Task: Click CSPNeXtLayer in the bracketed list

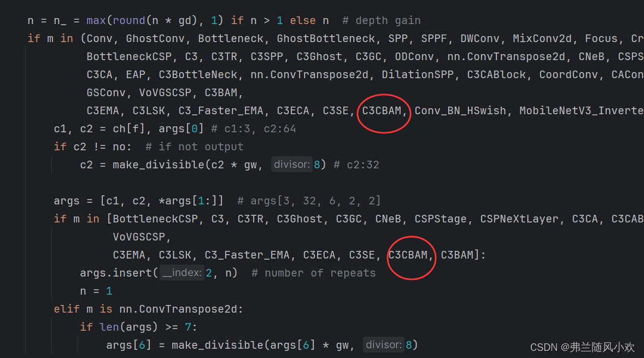Action: point(519,219)
